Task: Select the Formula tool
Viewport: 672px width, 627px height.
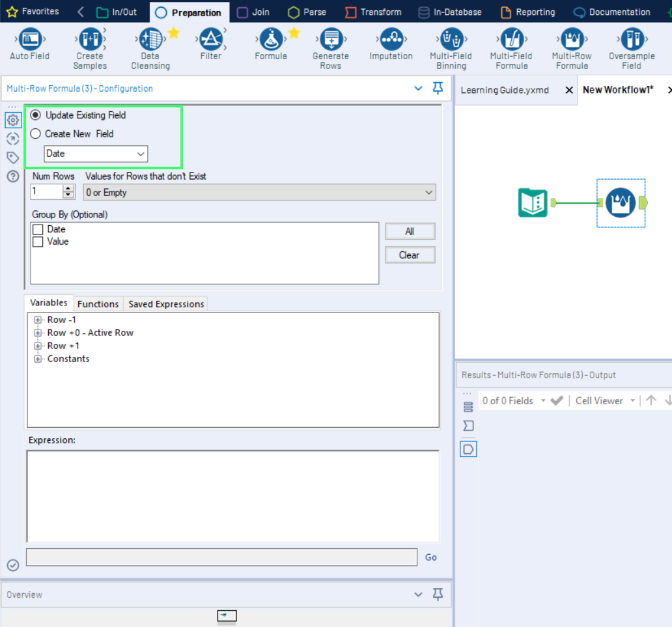Action: (271, 40)
